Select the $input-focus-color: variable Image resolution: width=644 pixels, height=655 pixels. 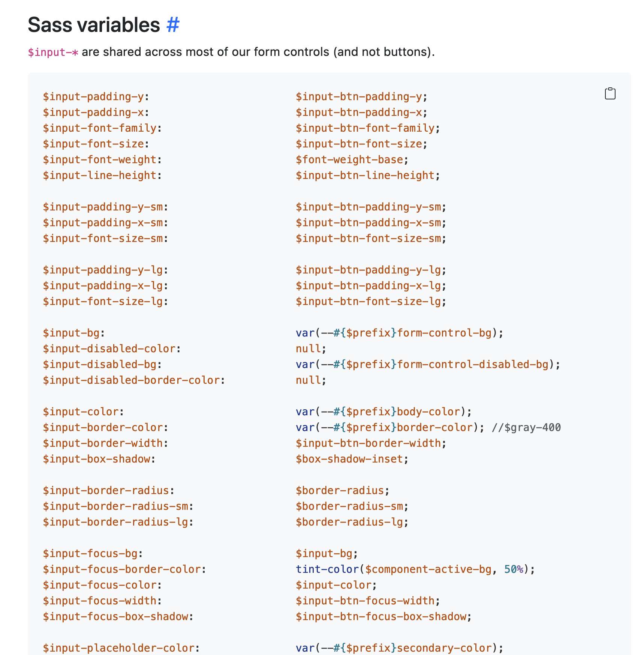click(x=102, y=585)
